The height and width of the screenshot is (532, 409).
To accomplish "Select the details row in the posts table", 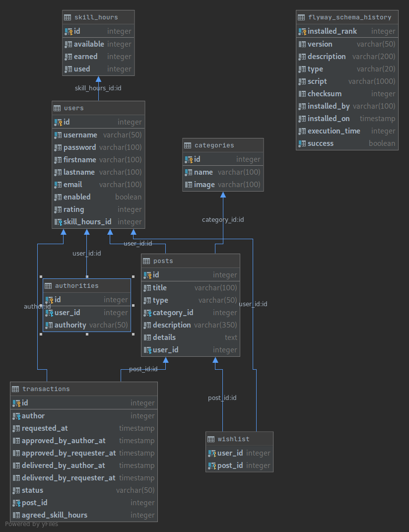I will click(x=190, y=337).
